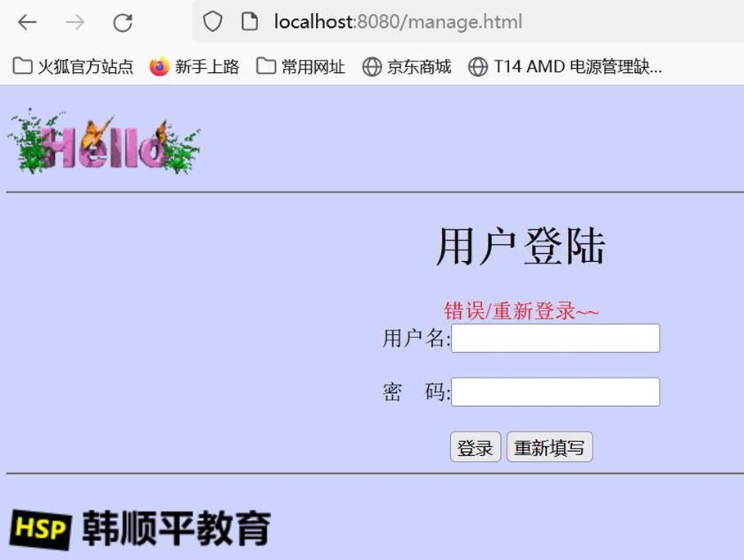Screen dimensions: 744x560
Task: Click the yellow HSP logo
Action: tap(39, 529)
